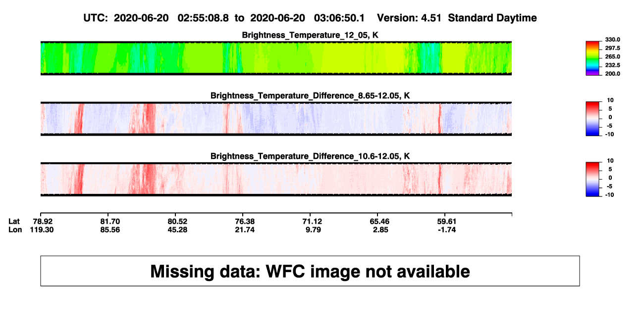Click the 10.6-12.05 difference image strip

tap(276, 180)
